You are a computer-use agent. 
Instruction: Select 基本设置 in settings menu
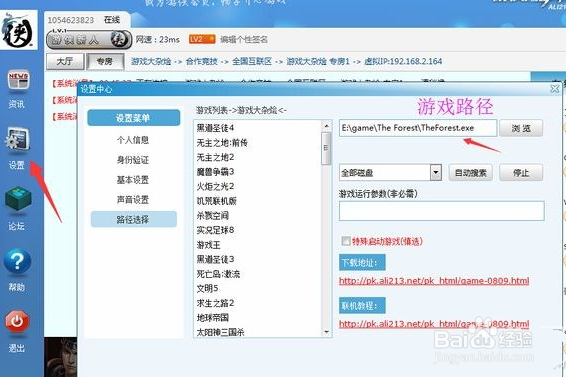[132, 180]
